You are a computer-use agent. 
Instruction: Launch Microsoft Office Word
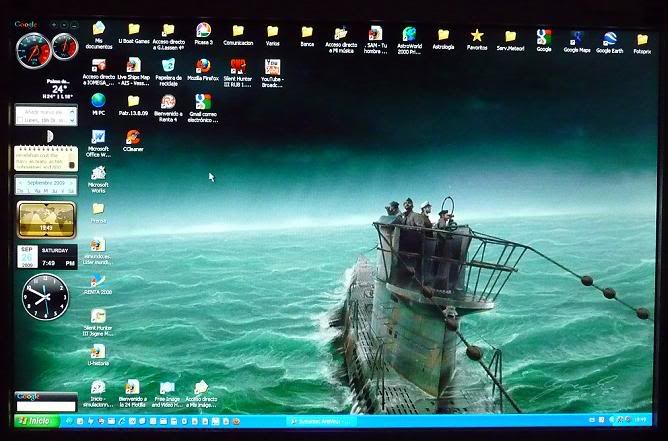pyautogui.click(x=98, y=144)
